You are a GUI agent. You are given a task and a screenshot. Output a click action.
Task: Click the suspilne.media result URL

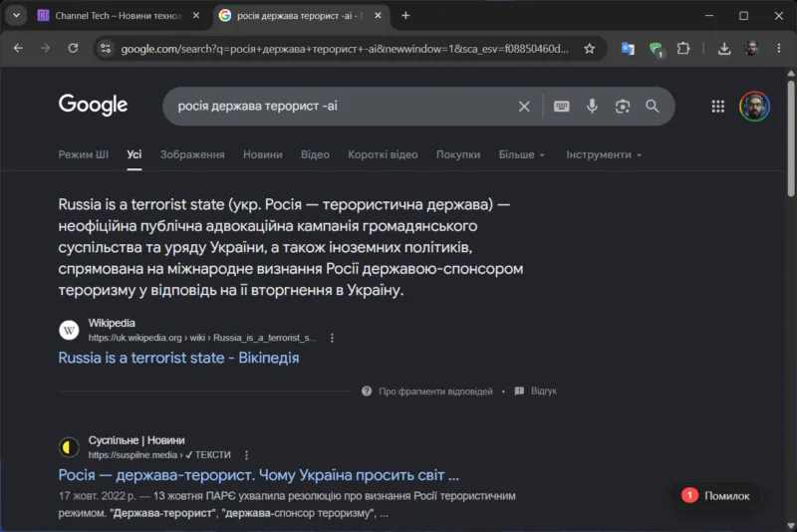[159, 455]
